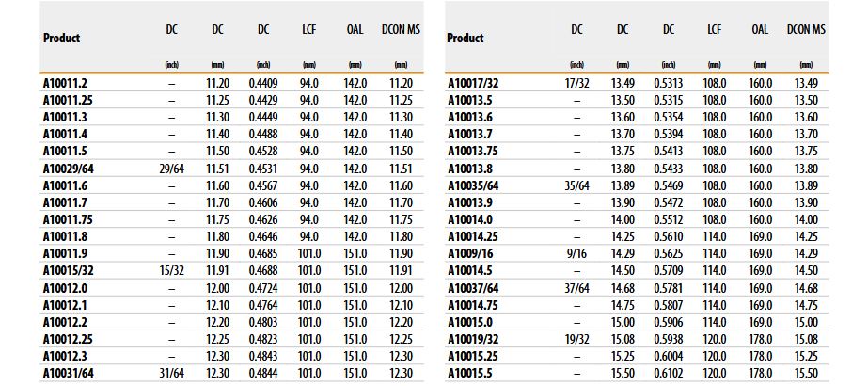Select product A10015.5 in the last row
The image size is (868, 386).
point(469,374)
